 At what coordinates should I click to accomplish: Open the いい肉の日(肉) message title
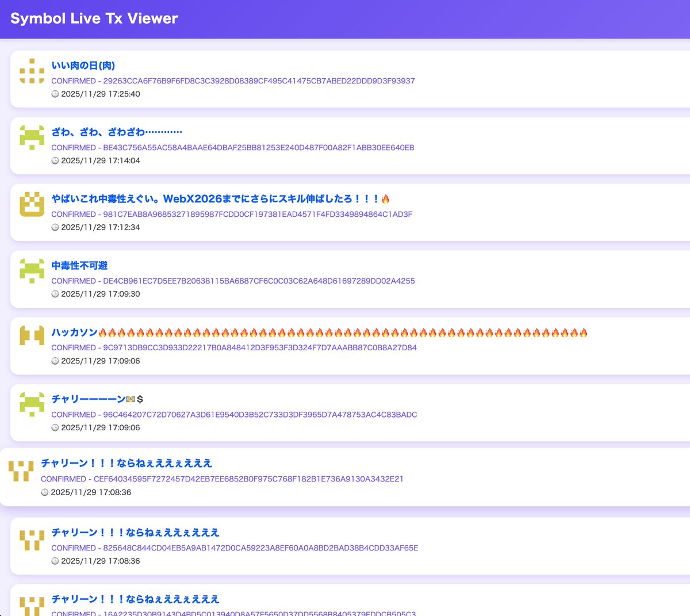83,66
